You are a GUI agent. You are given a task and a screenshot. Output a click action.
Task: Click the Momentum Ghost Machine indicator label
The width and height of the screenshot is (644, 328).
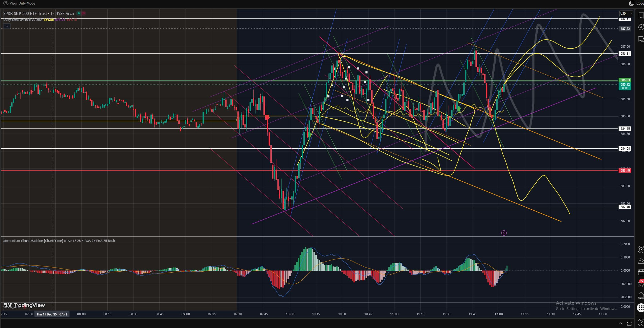tap(59, 241)
